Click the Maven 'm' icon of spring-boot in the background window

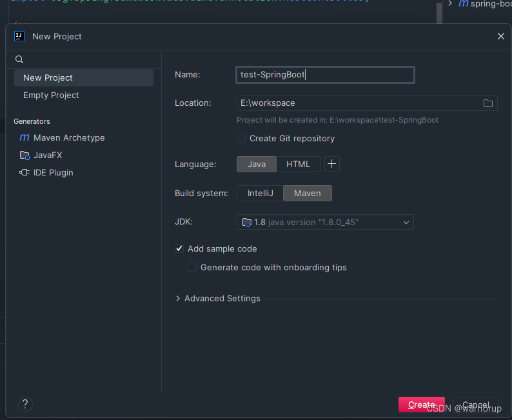tap(464, 4)
